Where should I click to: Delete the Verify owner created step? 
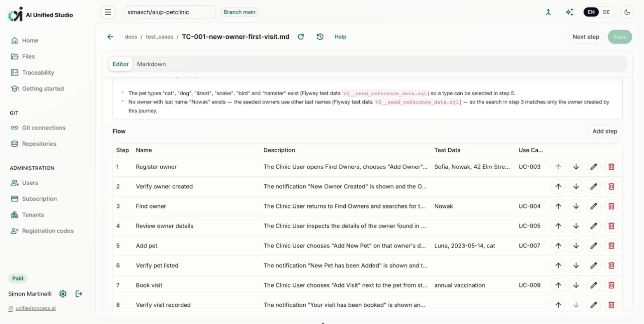click(x=611, y=187)
